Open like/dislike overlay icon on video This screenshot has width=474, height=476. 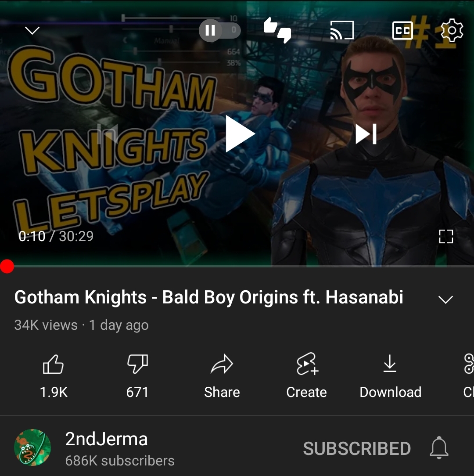pyautogui.click(x=277, y=30)
